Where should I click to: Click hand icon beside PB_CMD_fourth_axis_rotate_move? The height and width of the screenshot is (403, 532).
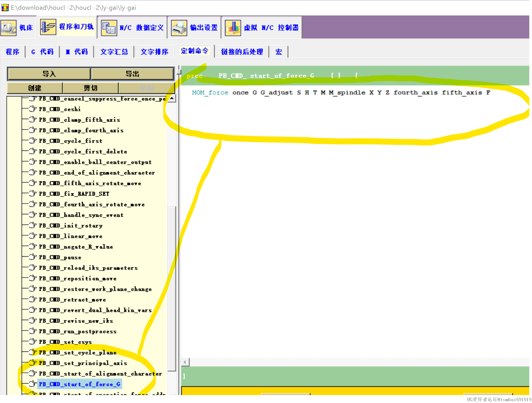(x=33, y=204)
